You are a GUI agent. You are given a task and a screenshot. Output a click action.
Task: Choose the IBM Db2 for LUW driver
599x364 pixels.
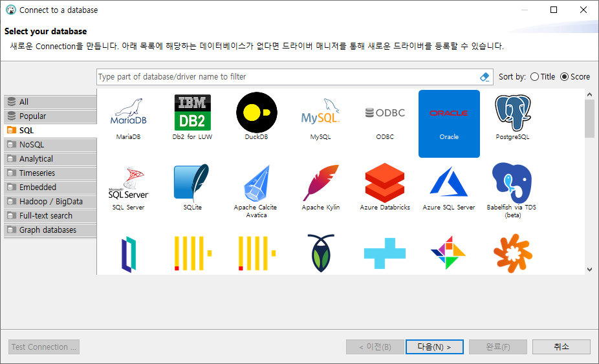(x=193, y=112)
